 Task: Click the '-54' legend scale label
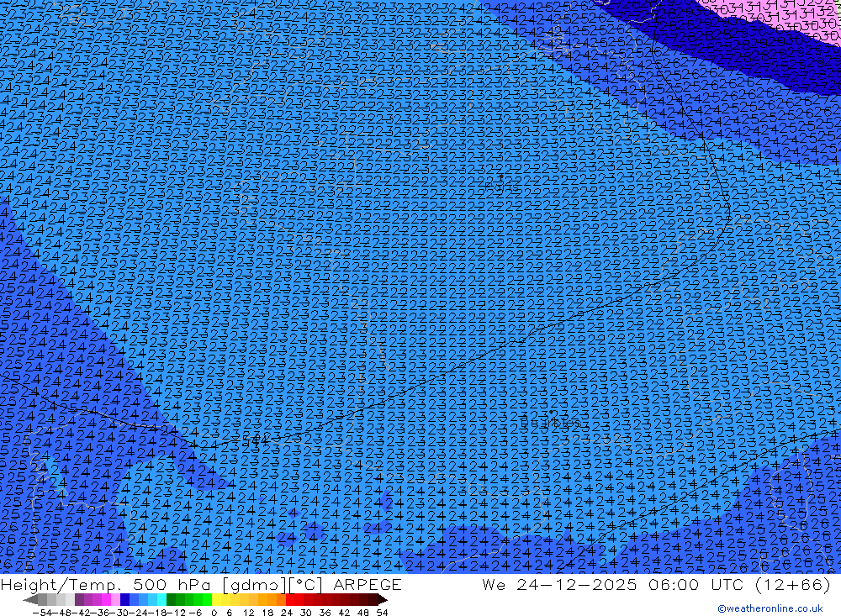coord(42,612)
